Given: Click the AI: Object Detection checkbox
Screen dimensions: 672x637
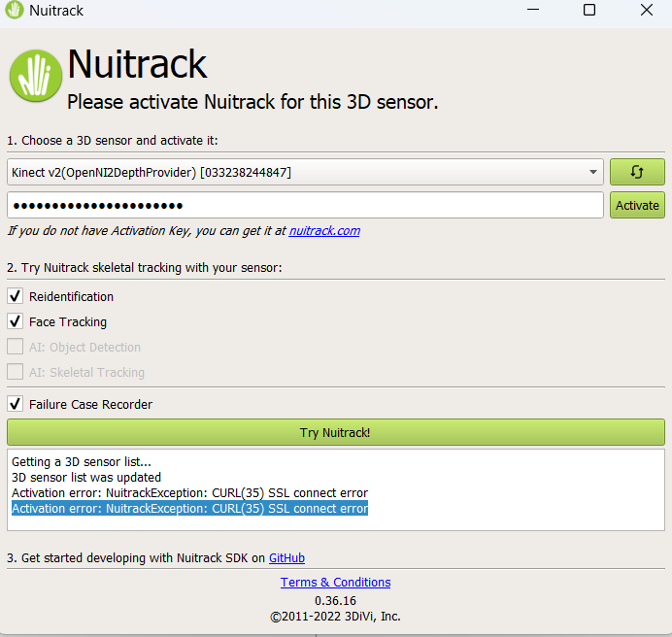Looking at the screenshot, I should 15,347.
